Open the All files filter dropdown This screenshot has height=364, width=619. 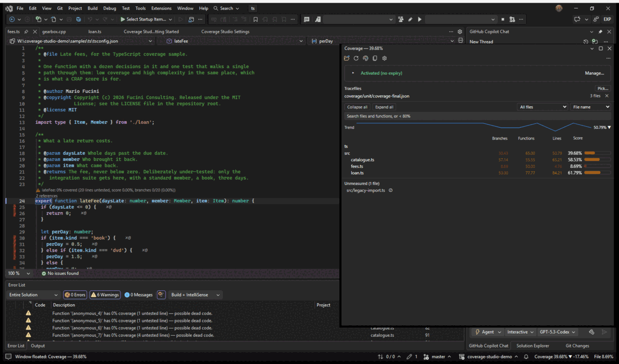tap(542, 107)
